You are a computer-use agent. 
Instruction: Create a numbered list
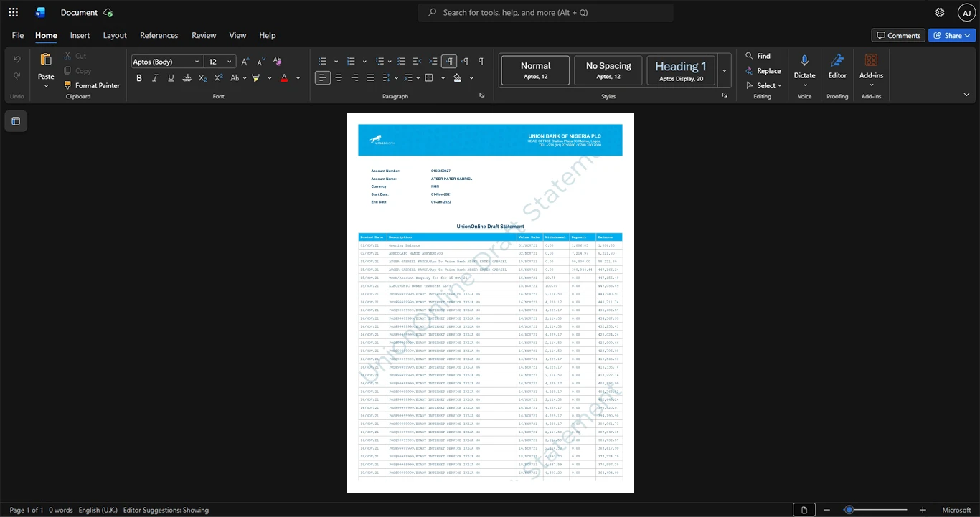(x=352, y=62)
